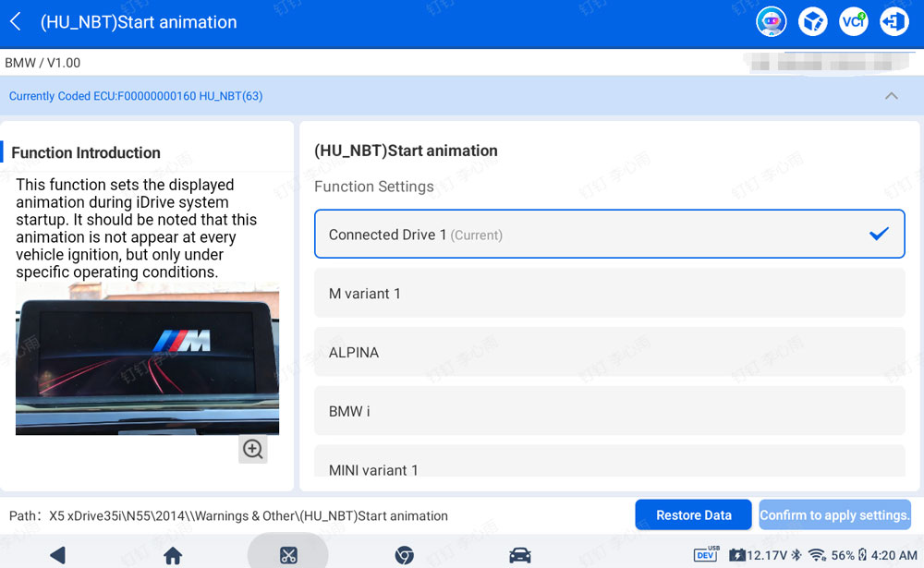Open the robot assistant icon
The image size is (924, 568).
click(771, 22)
